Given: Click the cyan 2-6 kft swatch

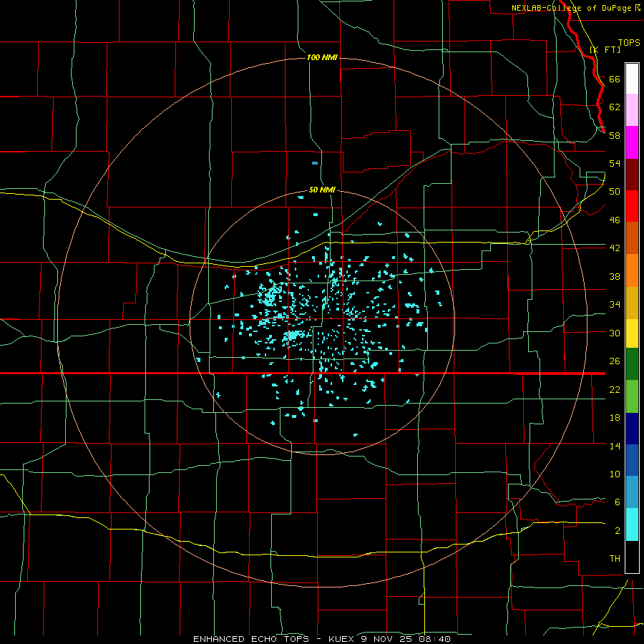Looking at the screenshot, I should (x=632, y=525).
